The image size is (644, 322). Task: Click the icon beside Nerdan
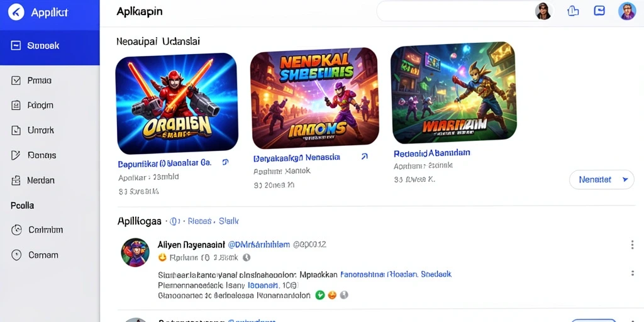(16, 180)
